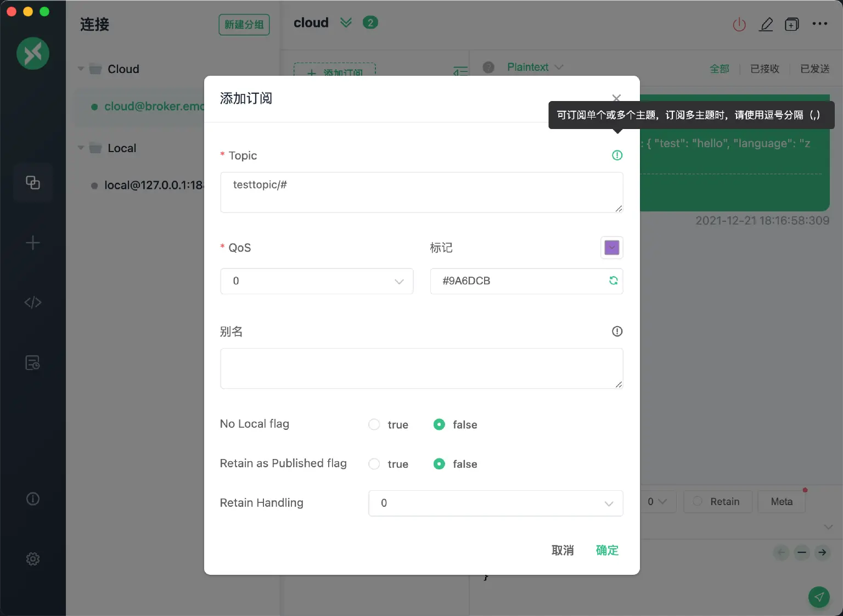Screen dimensions: 843x616
Task: Click the 添加订阅 add subscription button
Action: coord(335,70)
